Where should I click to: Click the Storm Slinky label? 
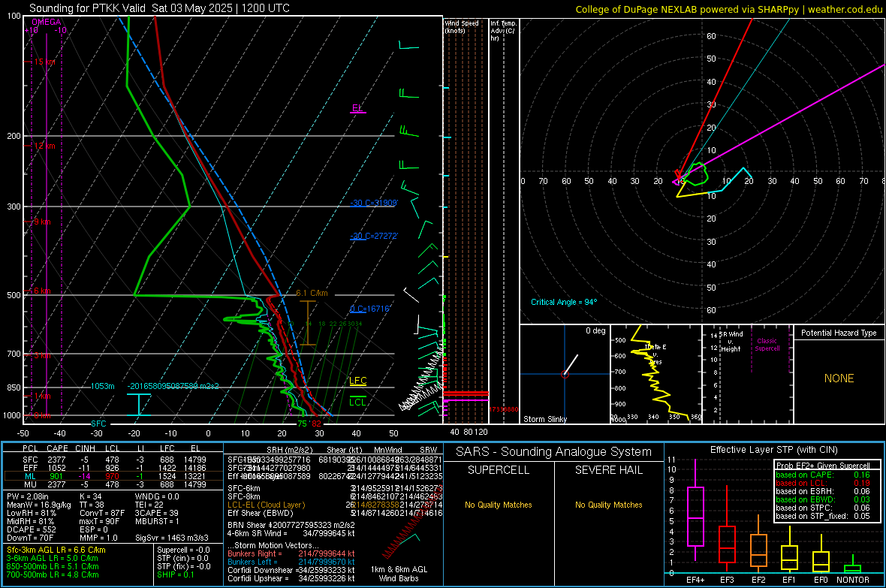point(545,419)
